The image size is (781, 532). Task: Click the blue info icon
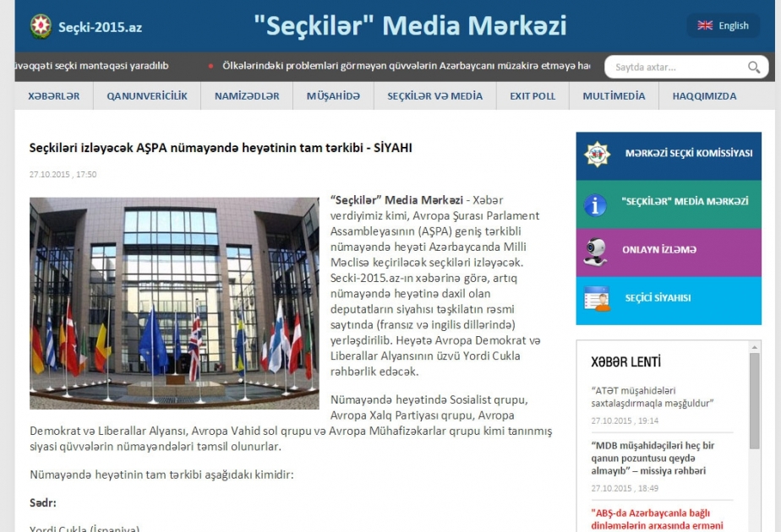click(x=595, y=205)
